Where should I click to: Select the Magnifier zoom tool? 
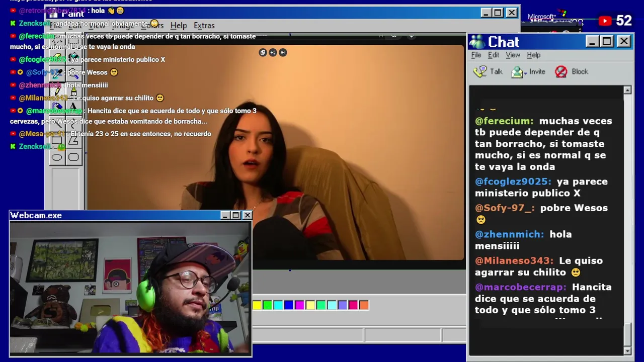(x=73, y=73)
